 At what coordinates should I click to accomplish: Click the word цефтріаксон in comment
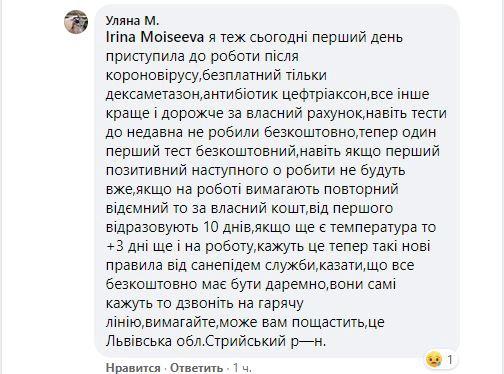(324, 95)
